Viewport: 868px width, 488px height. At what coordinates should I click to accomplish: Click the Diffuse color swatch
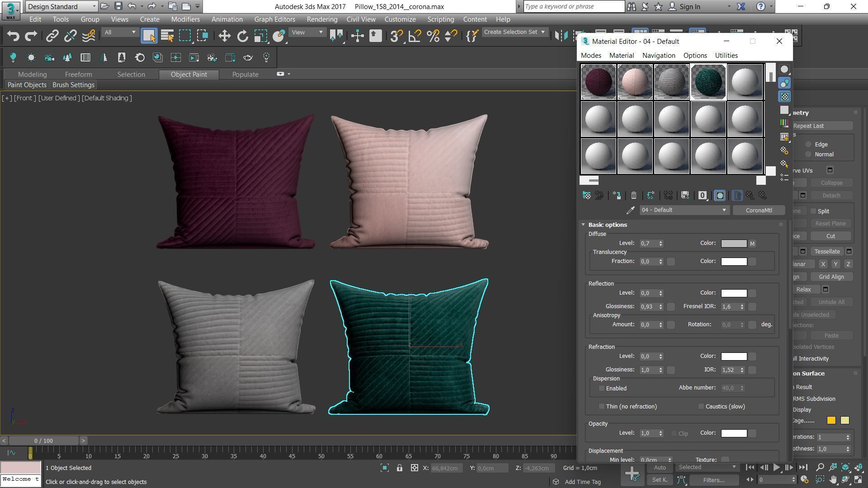pyautogui.click(x=734, y=244)
